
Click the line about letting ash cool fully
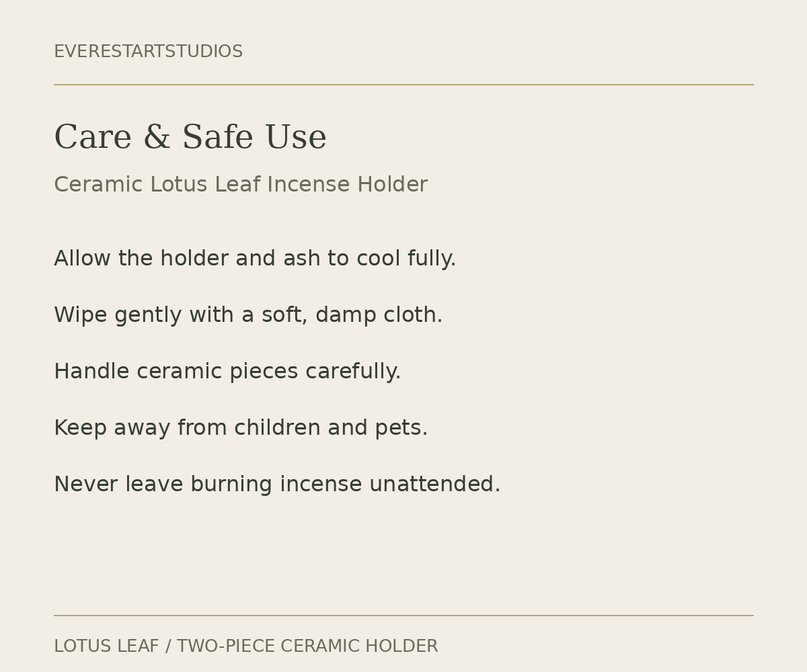click(x=255, y=259)
